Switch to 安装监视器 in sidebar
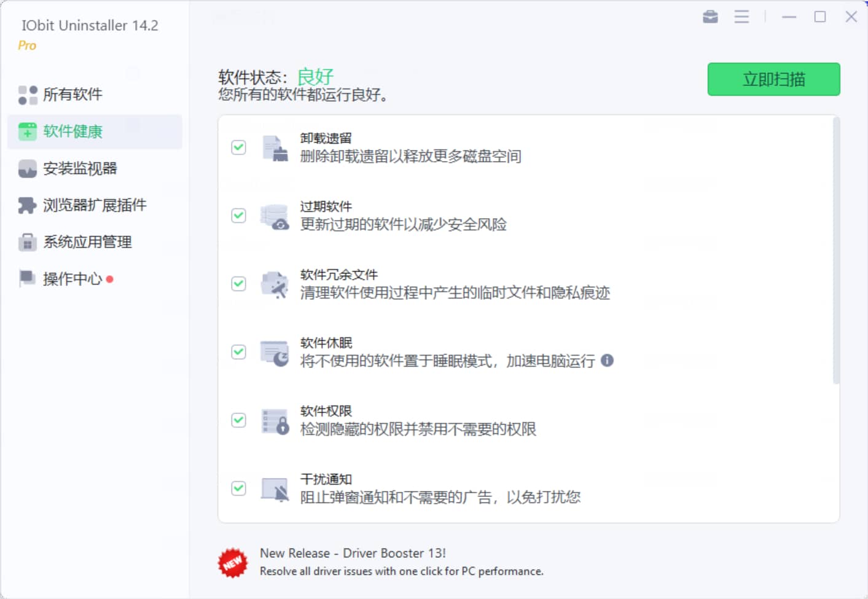This screenshot has height=599, width=868. coord(79,168)
